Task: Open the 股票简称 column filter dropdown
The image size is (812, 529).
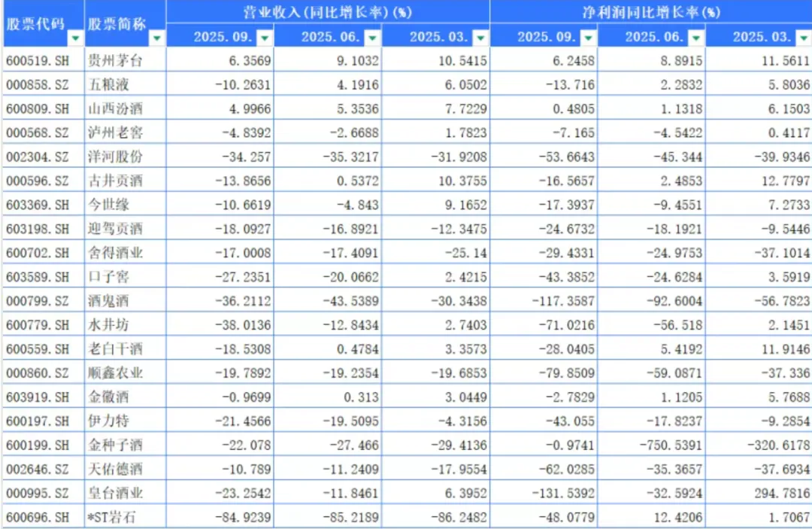Action: (x=157, y=38)
